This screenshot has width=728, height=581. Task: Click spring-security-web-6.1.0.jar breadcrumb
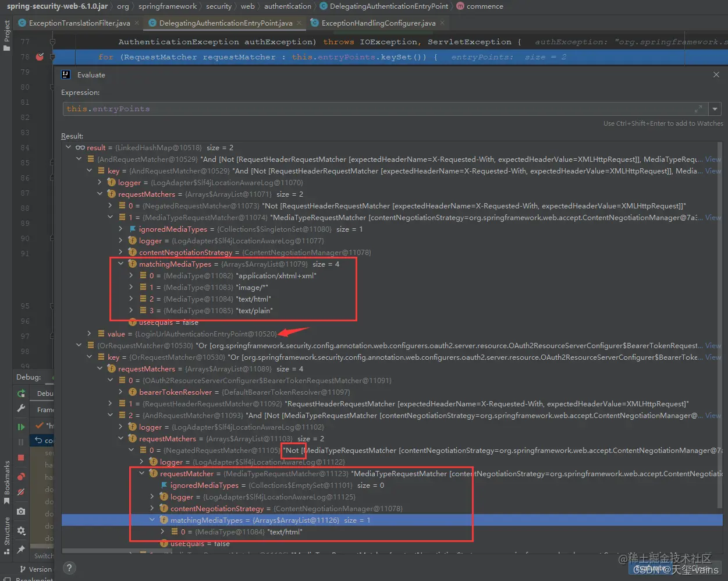(x=57, y=6)
